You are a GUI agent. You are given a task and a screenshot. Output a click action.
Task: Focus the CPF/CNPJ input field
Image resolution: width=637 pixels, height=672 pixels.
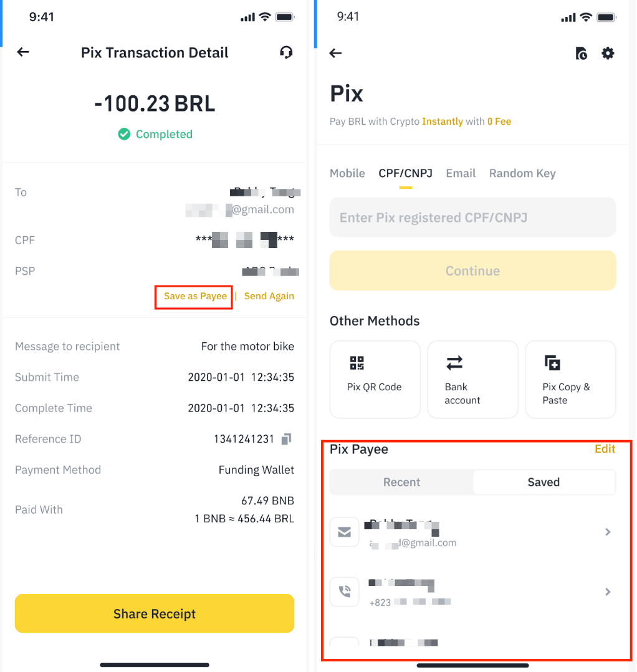click(x=472, y=218)
